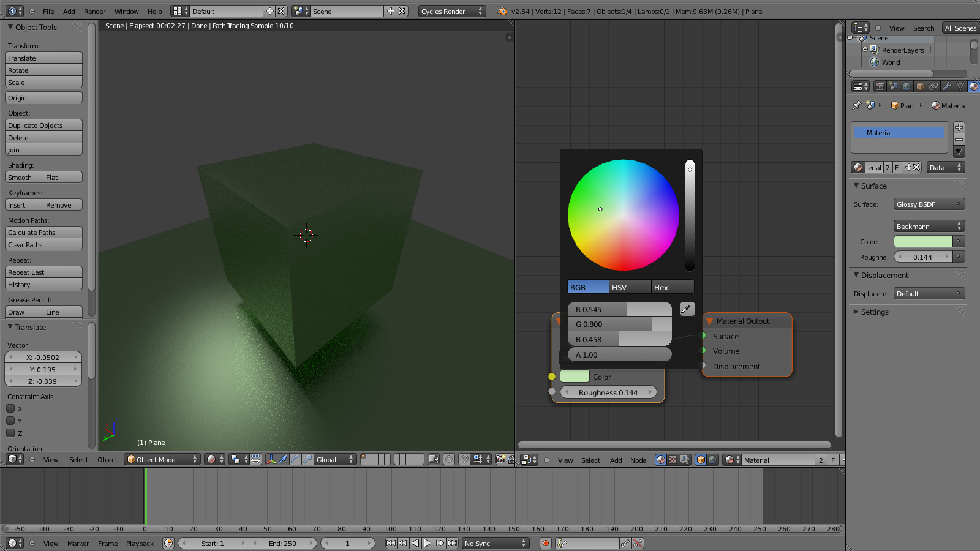The image size is (980, 551).
Task: Add a new material slot with plus
Action: click(x=959, y=127)
